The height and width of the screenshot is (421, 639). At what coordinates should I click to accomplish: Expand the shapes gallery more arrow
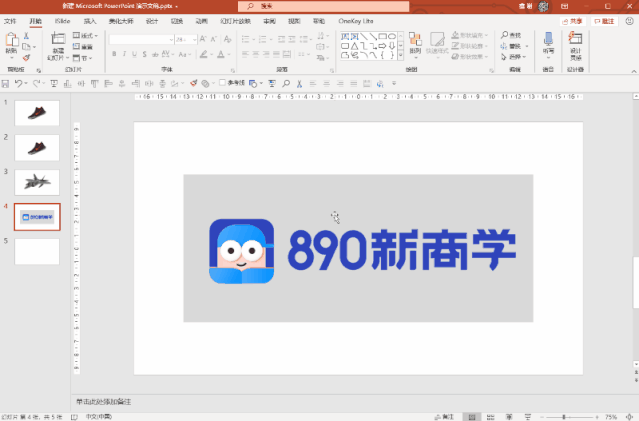(x=401, y=55)
